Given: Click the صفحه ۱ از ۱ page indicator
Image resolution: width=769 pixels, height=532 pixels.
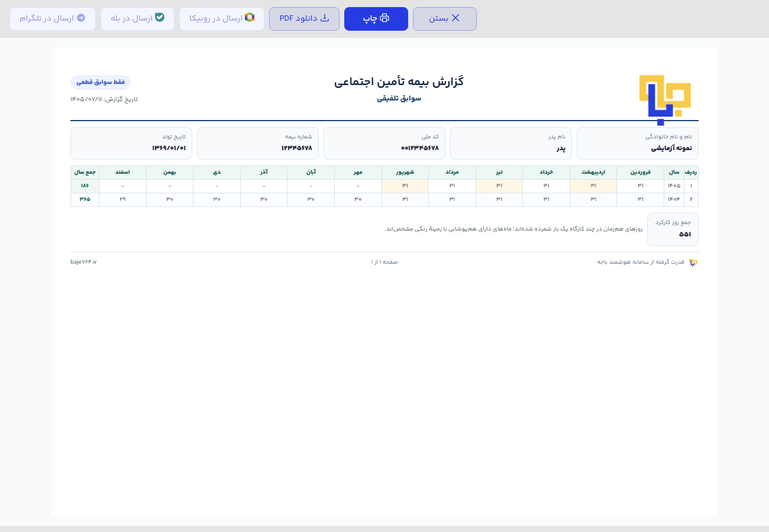Looking at the screenshot, I should tap(384, 262).
